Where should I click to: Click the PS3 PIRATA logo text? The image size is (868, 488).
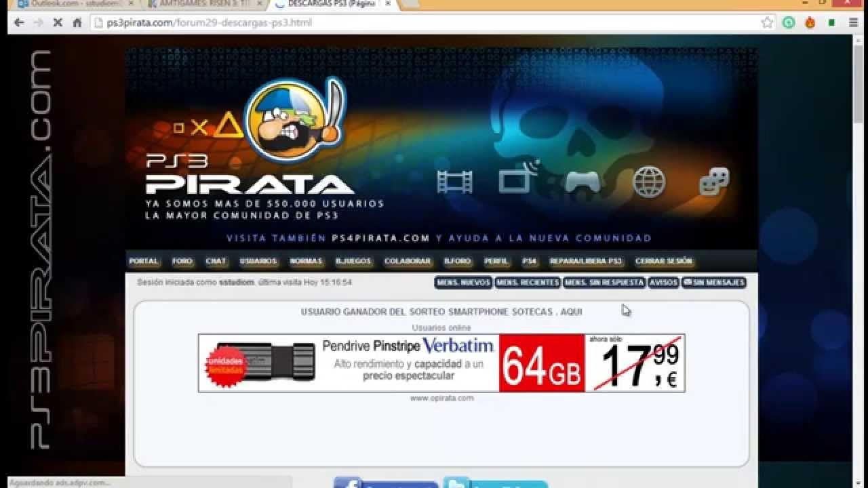pos(250,175)
